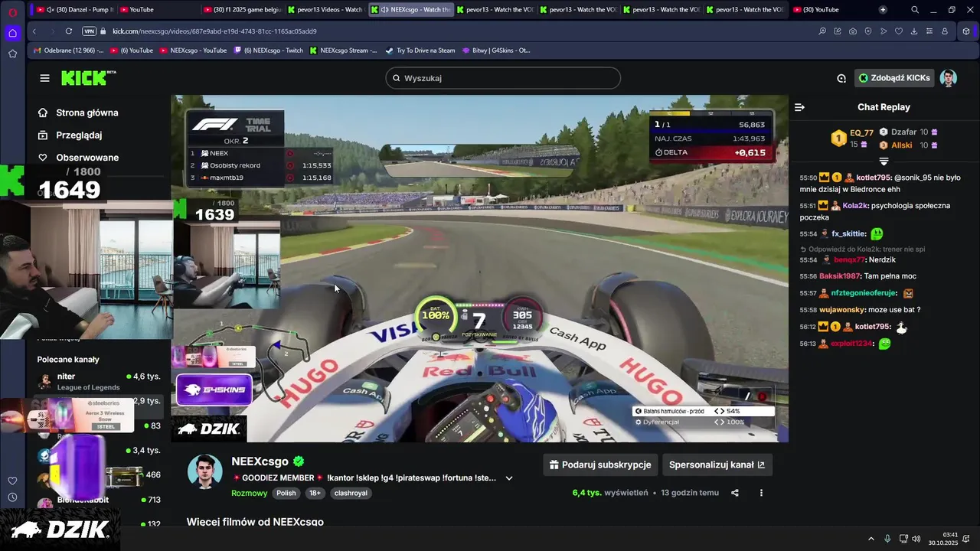Open the Opera extensions cube icon
Viewport: 980px width, 551px height.
[966, 31]
